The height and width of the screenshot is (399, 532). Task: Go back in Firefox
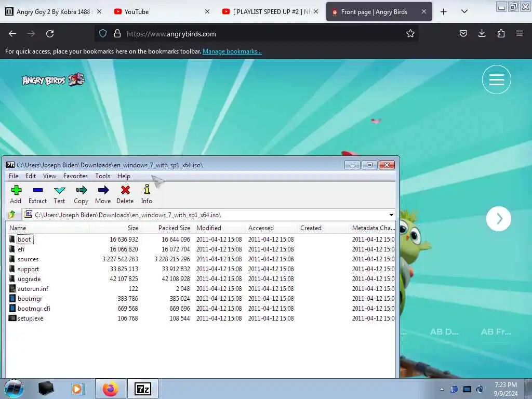coord(12,34)
